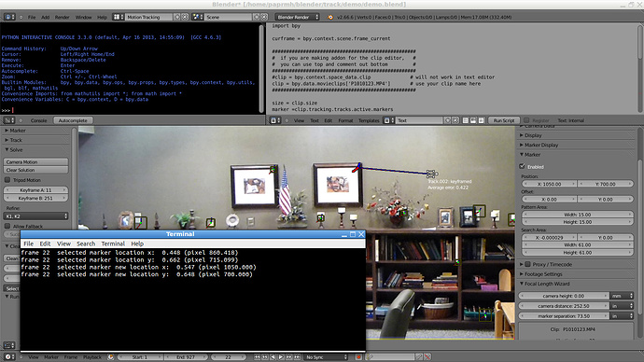Delete the Motion Tracking screen layout
The image size is (644, 362).
185,17
